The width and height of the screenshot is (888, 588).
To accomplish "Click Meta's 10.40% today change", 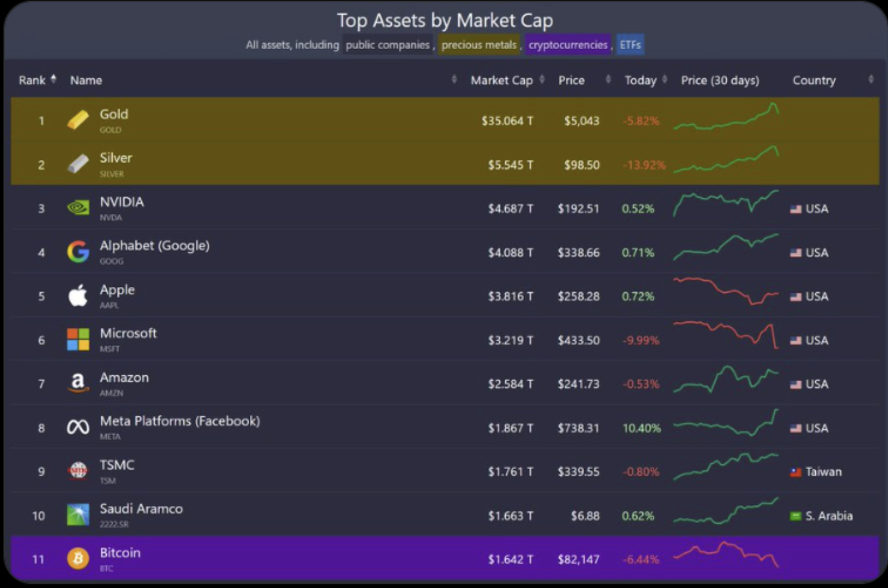I will pos(642,428).
